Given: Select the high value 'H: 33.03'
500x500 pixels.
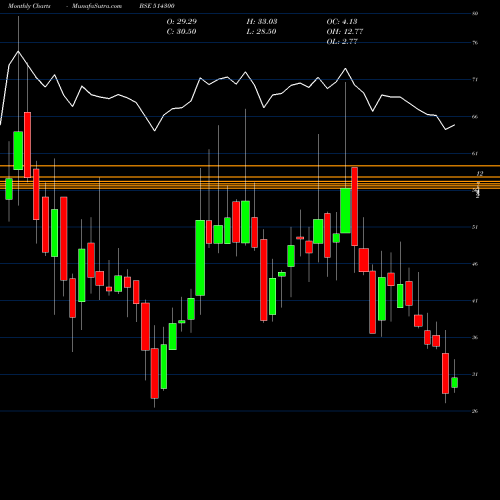Looking at the screenshot, I should [x=262, y=21].
